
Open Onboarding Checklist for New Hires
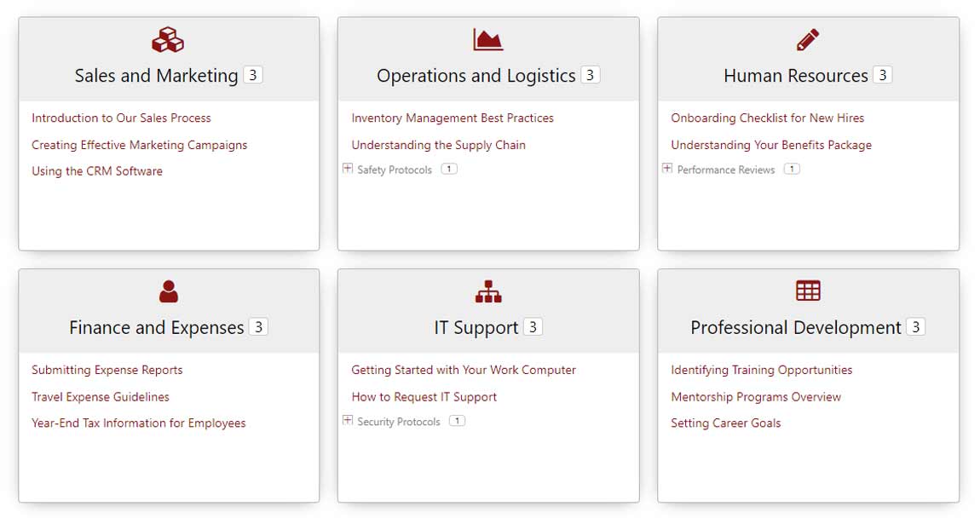(767, 118)
